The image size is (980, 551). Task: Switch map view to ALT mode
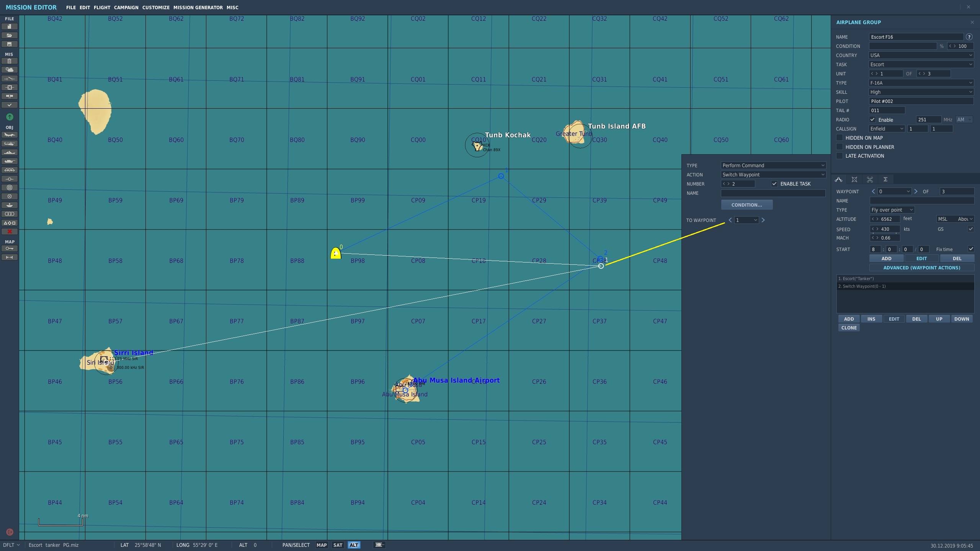[354, 545]
